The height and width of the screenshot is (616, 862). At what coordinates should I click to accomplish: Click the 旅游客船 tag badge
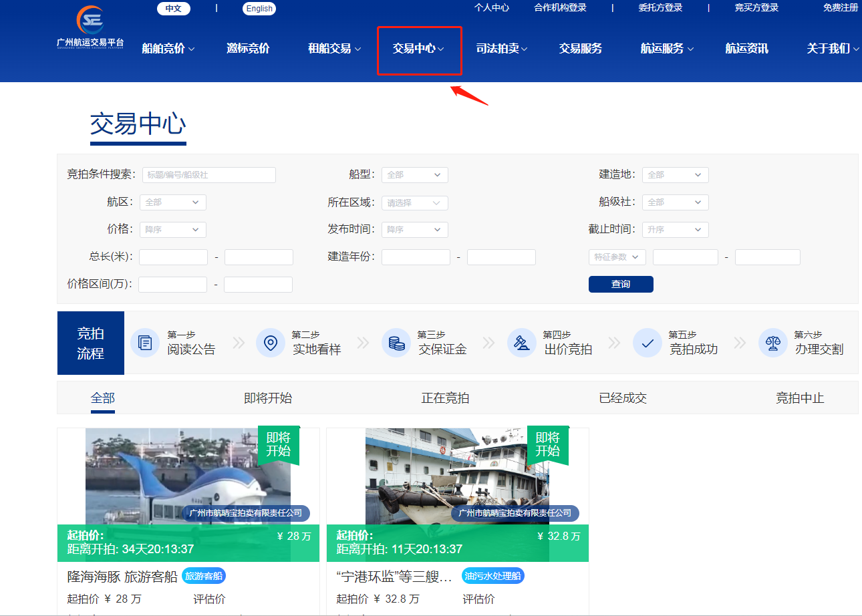pyautogui.click(x=204, y=576)
